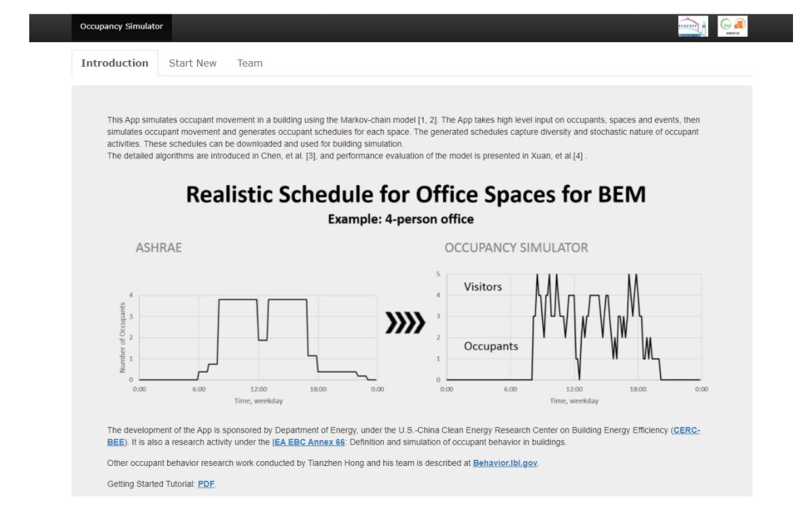Click the Berkeley Lab logo
The width and height of the screenshot is (812, 525).
click(x=692, y=28)
